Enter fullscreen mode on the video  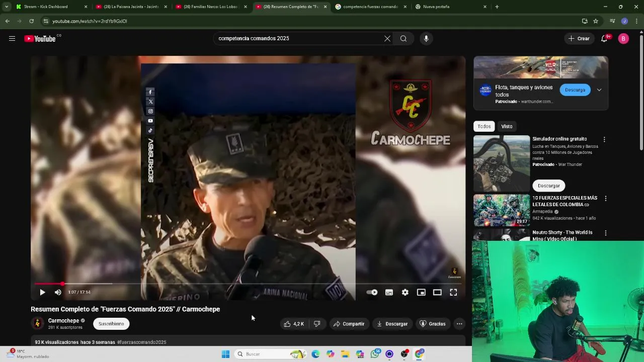pyautogui.click(x=453, y=292)
